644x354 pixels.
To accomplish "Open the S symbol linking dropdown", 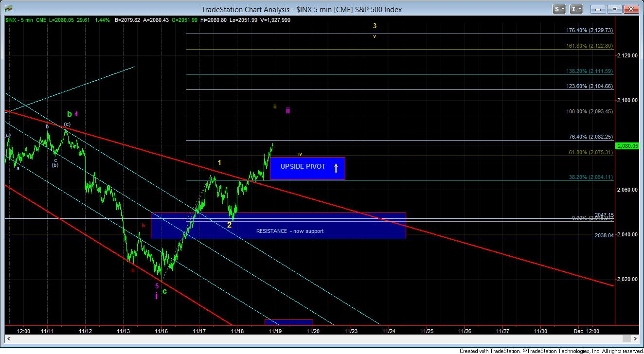I will pos(559,9).
